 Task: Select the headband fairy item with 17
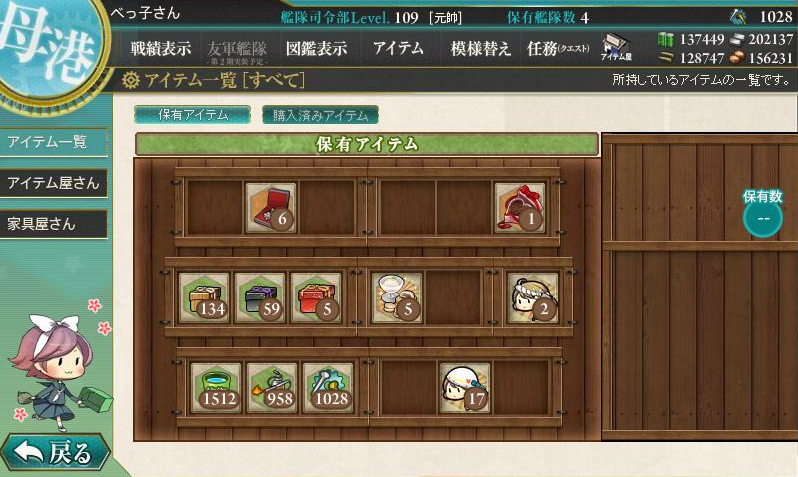click(x=465, y=387)
